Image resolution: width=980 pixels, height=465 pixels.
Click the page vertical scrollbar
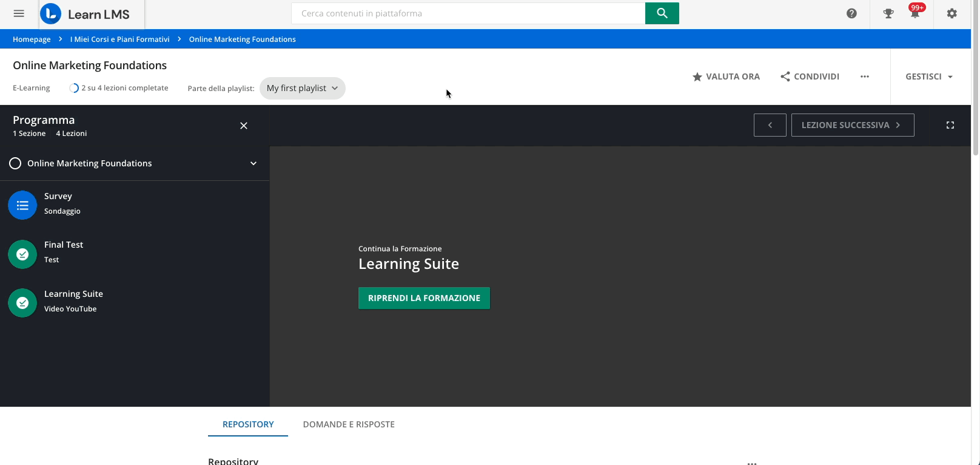tap(976, 79)
